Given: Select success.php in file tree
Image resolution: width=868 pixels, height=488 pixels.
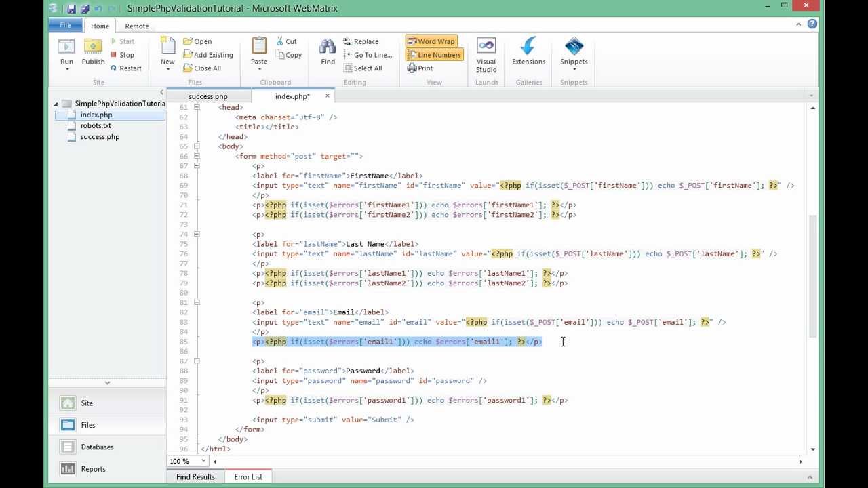Looking at the screenshot, I should [x=100, y=136].
